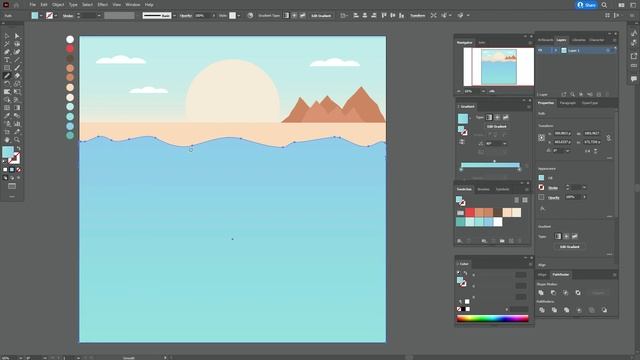Click Exclude shape mode in Pathfinder

tap(578, 293)
